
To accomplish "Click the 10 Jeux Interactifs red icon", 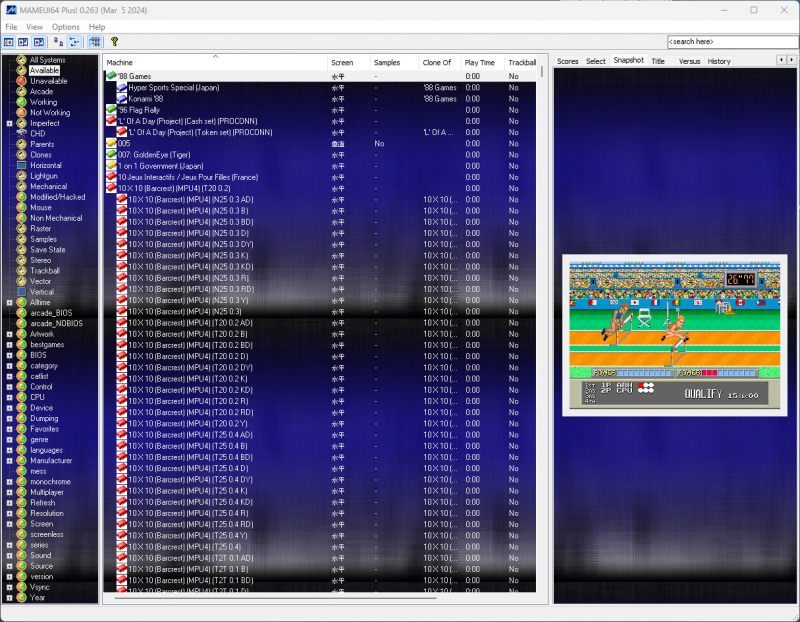I will pos(111,177).
